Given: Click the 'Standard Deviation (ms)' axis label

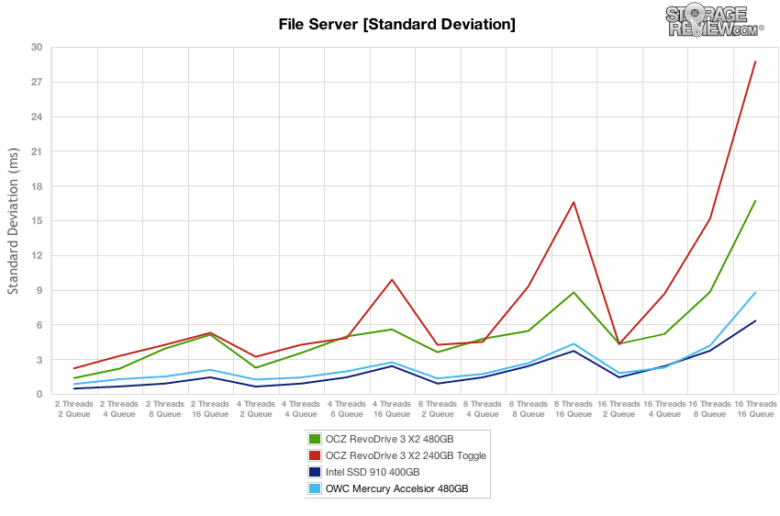Looking at the screenshot, I should (13, 221).
